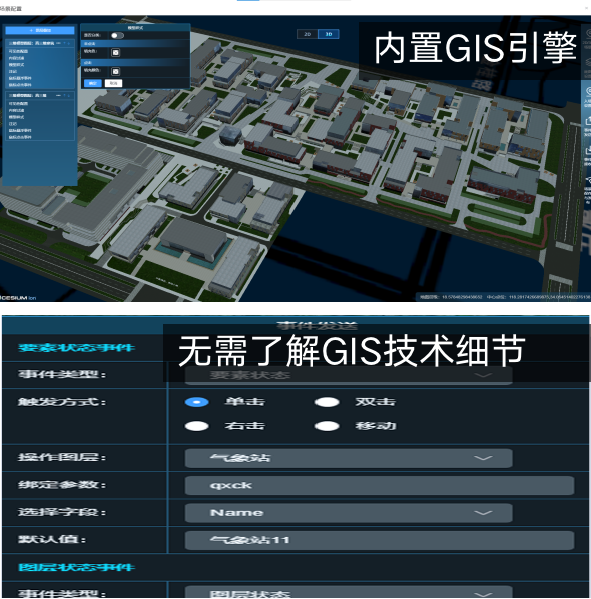Toggle the switch in the 模型样式 dialog
Viewport: 591px width, 599px height.
click(117, 36)
